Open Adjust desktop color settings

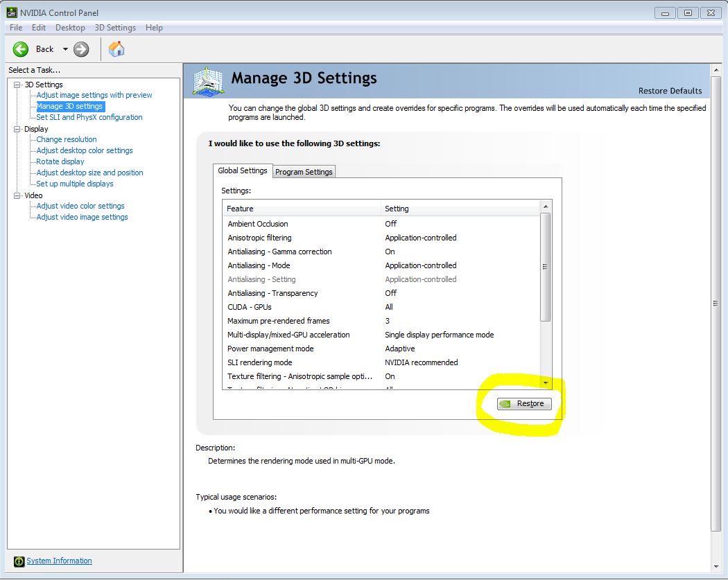[85, 151]
